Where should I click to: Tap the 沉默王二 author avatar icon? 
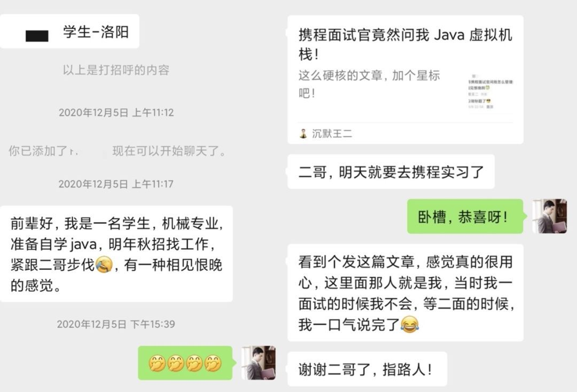[x=303, y=134]
